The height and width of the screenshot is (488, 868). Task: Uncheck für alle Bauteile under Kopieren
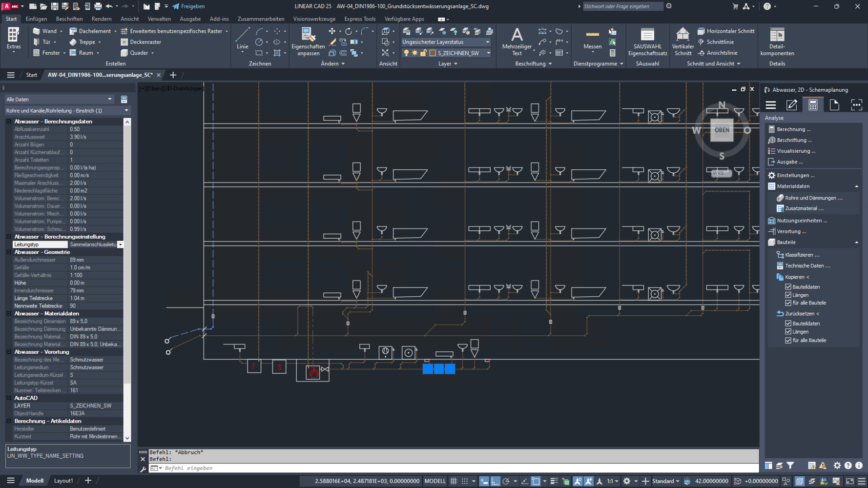click(x=788, y=303)
